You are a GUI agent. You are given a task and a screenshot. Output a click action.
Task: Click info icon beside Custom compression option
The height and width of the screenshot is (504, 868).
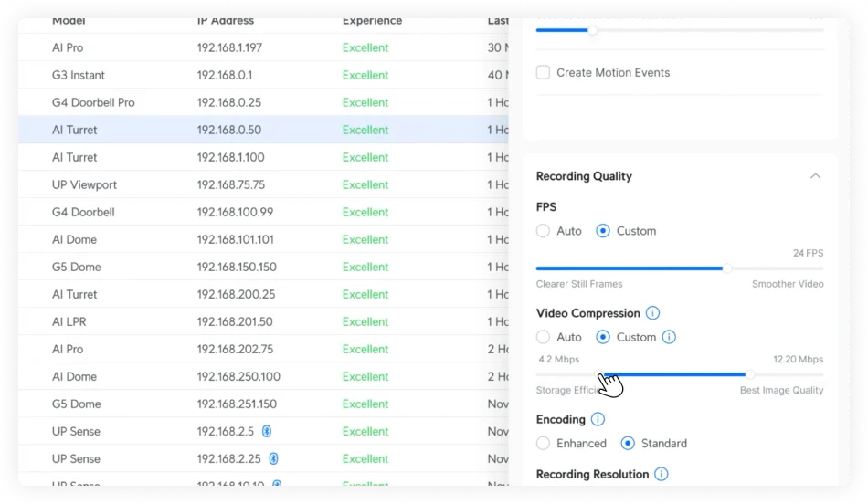(x=669, y=337)
